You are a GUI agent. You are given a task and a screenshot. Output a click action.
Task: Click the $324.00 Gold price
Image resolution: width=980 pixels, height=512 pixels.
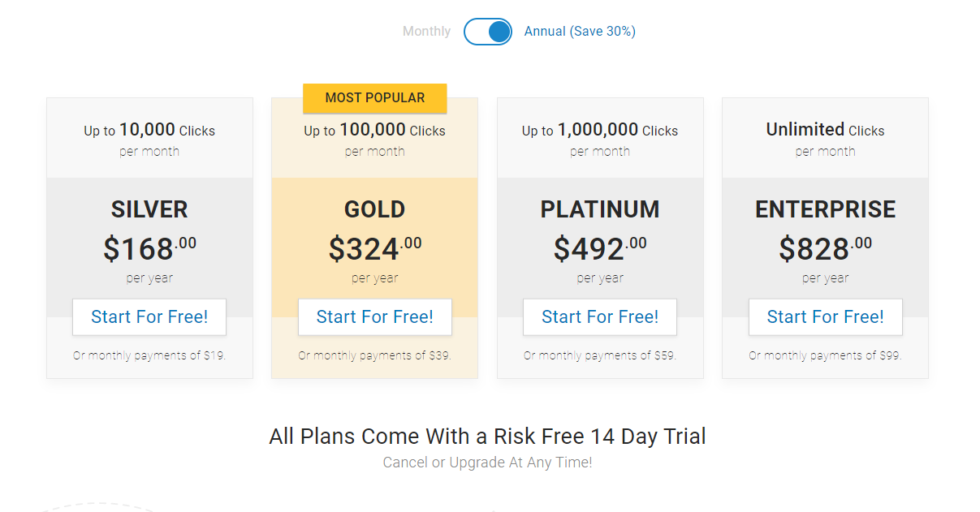click(x=375, y=248)
